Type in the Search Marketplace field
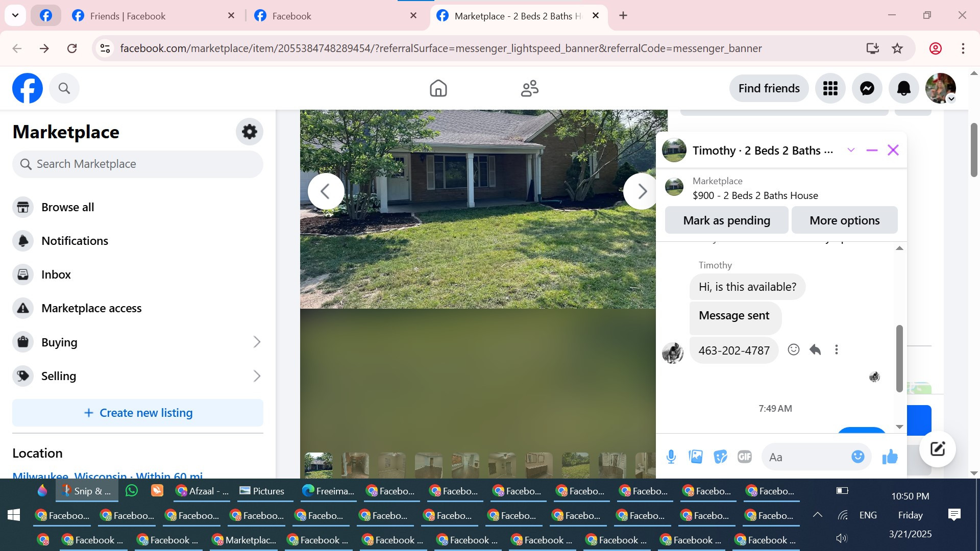Screen dimensions: 980x551 pyautogui.click(x=138, y=164)
